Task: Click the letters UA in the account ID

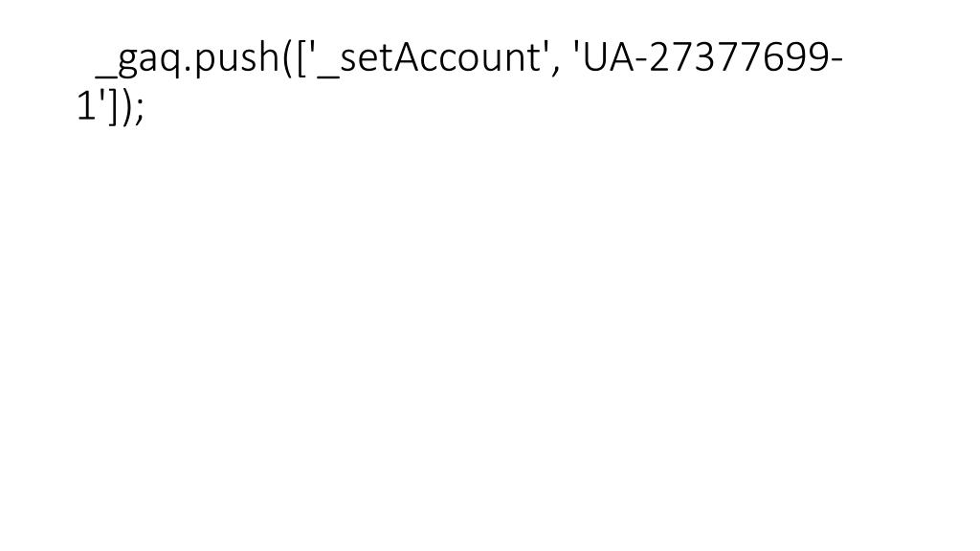Action: pyautogui.click(x=607, y=56)
